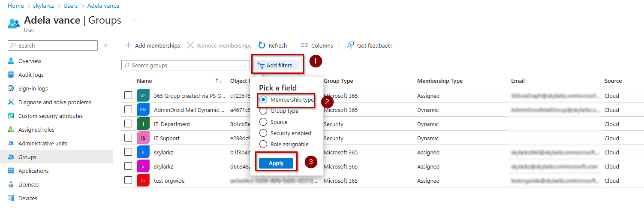Click the Source column header
This screenshot has width=644, height=208.
pyautogui.click(x=613, y=81)
